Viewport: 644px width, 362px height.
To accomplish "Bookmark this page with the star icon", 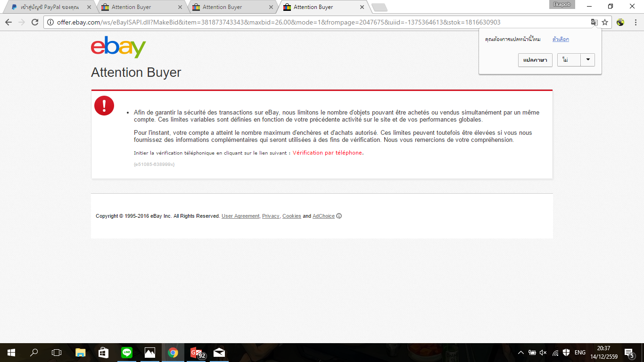I will [605, 22].
